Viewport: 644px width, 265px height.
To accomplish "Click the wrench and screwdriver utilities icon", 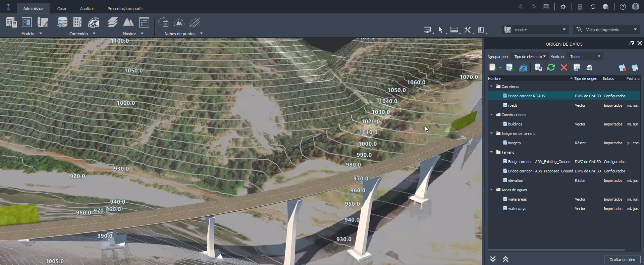I will click(468, 30).
